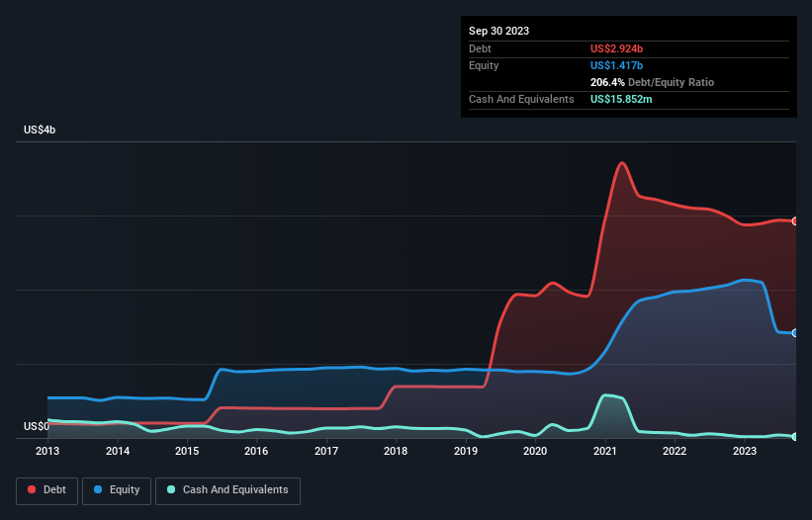Click the blue Equity legend dot
Viewport: 812px width, 520px height.
98,489
